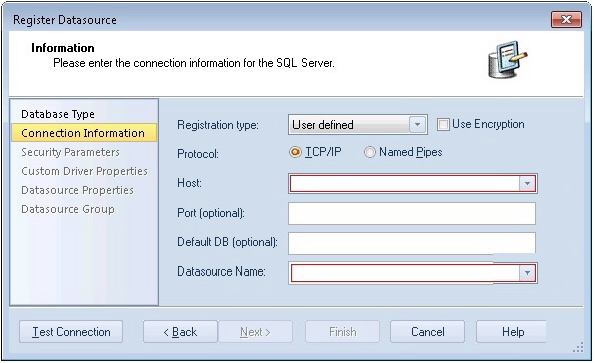Focus the Datasource Name input field
Viewport: 595px width, 363px height.
click(405, 273)
